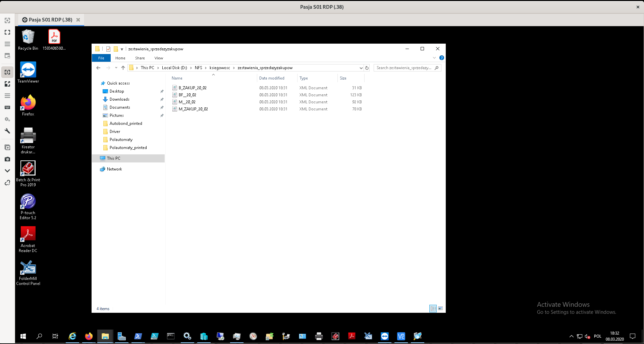The height and width of the screenshot is (344, 644).
Task: Disconnect the session via the broken-link icon
Action: (7, 183)
